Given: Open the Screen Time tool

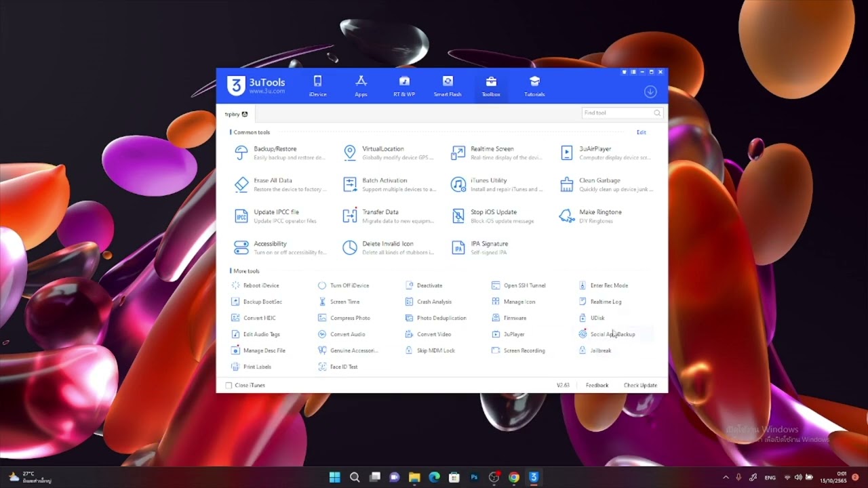Looking at the screenshot, I should pyautogui.click(x=339, y=302).
